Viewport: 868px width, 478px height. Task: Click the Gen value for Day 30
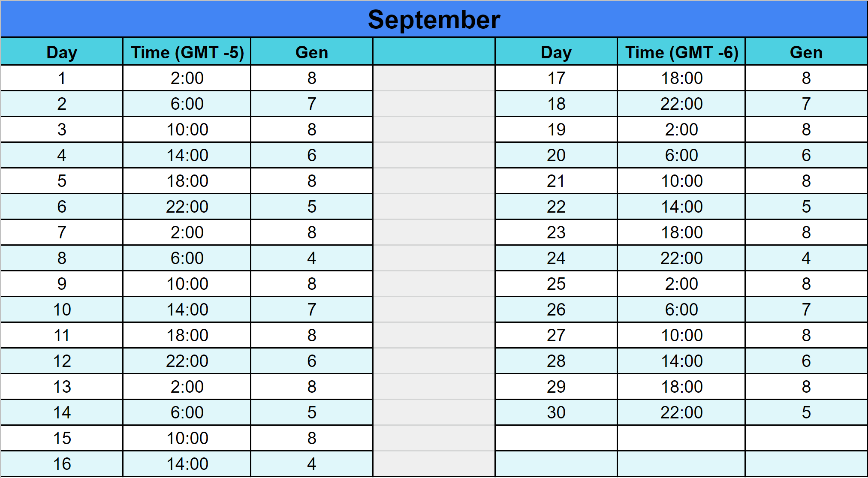point(806,412)
